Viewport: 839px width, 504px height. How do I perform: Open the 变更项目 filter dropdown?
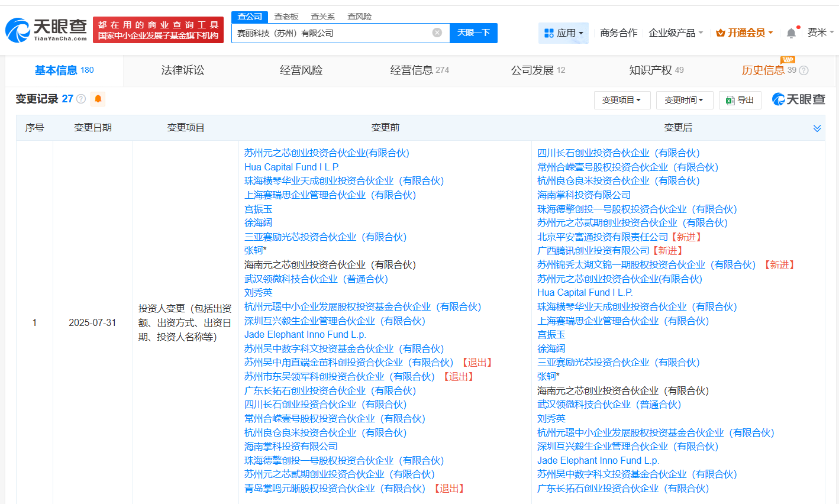(x=621, y=100)
